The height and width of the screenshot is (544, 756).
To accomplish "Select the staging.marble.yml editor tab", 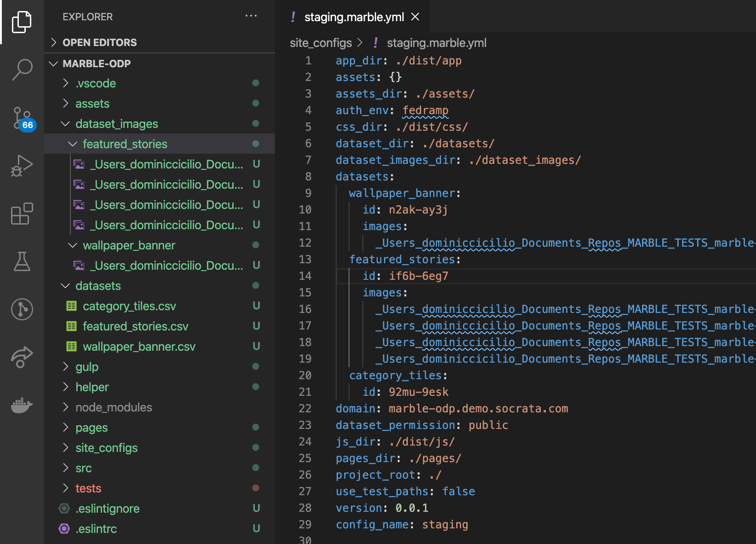I will point(353,17).
